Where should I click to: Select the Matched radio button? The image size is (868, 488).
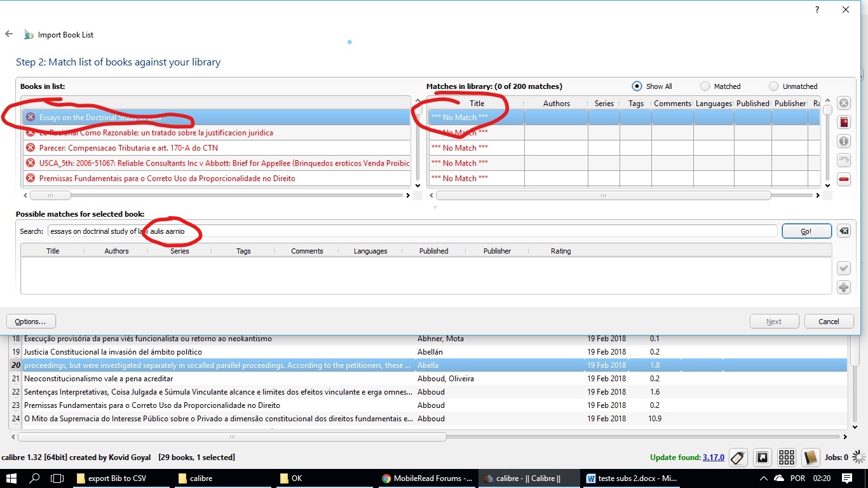[x=705, y=86]
